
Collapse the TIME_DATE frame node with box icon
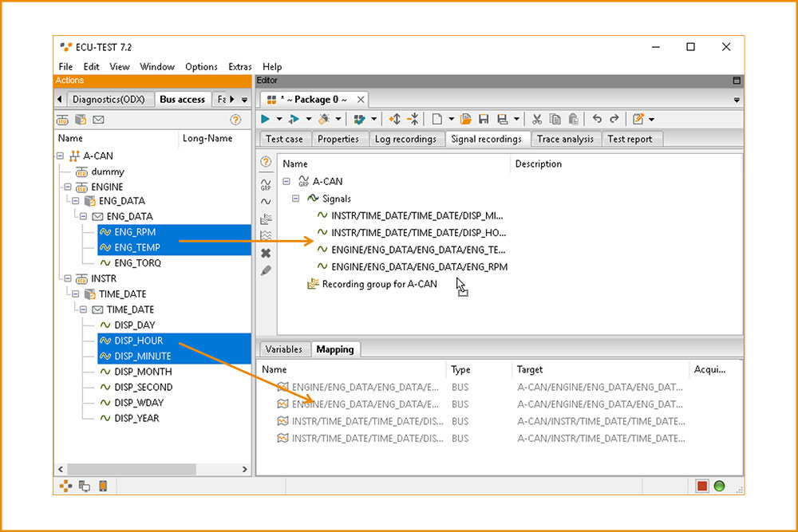pyautogui.click(x=75, y=294)
